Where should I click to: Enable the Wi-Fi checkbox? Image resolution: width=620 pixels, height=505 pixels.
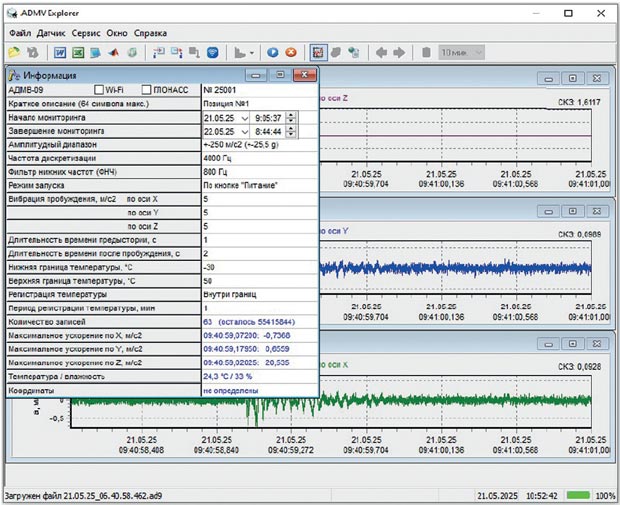click(x=99, y=90)
